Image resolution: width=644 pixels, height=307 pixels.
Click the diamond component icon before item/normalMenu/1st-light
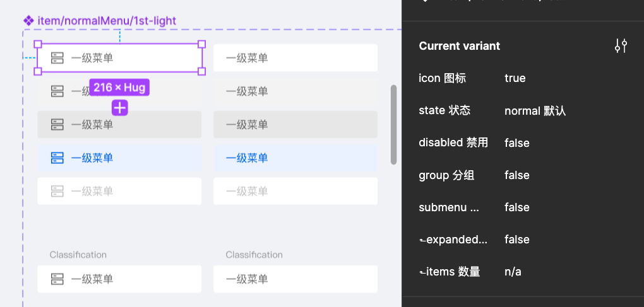(28, 21)
